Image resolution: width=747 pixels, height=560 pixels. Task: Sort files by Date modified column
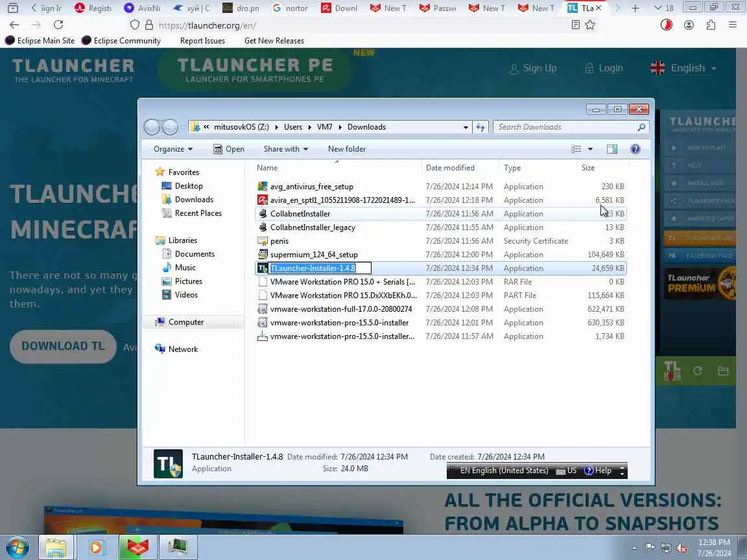tap(450, 168)
